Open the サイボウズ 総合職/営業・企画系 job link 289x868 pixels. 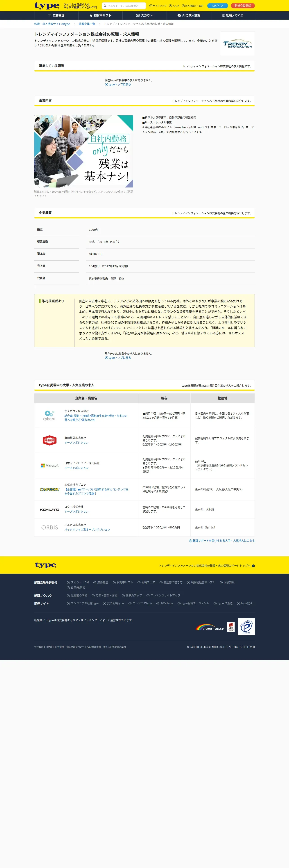96,418
